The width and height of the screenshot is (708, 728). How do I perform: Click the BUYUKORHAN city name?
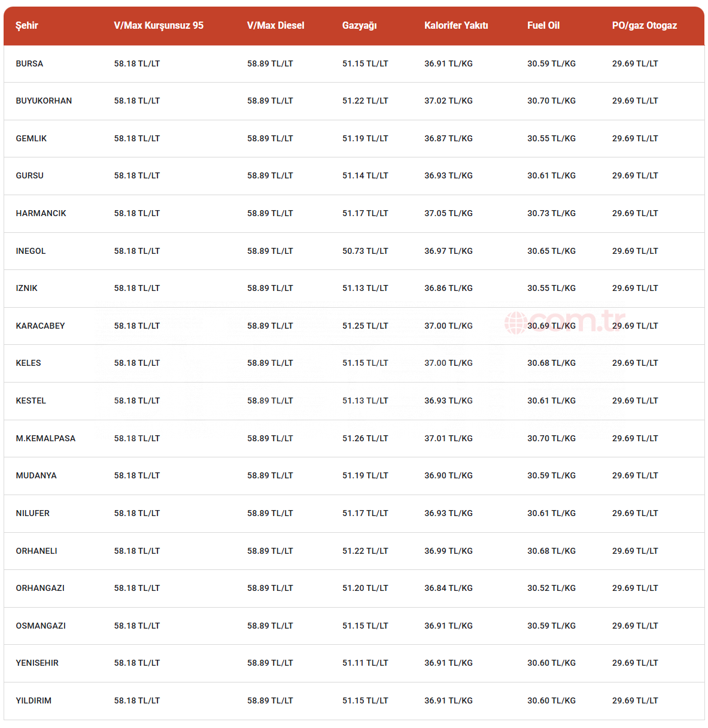(44, 101)
